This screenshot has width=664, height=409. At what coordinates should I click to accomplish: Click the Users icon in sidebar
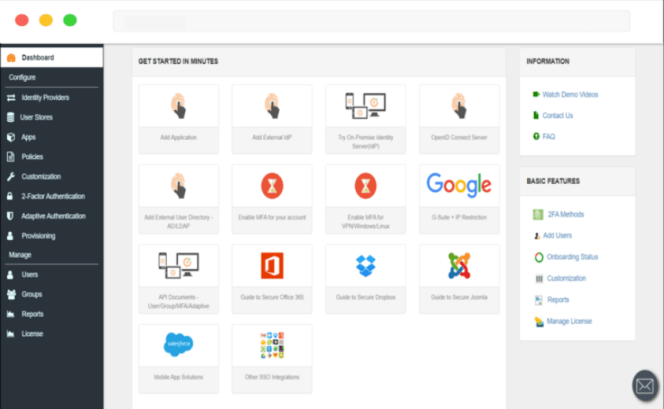(x=10, y=275)
